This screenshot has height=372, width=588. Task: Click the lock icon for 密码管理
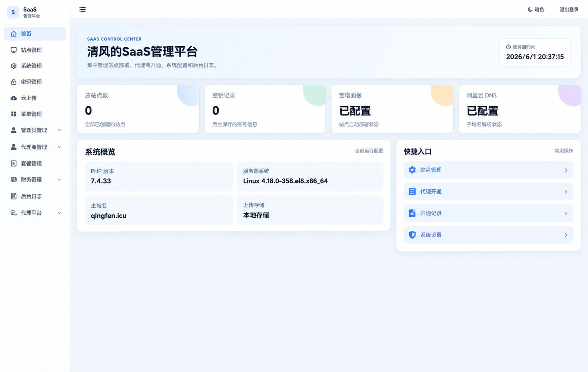click(14, 82)
